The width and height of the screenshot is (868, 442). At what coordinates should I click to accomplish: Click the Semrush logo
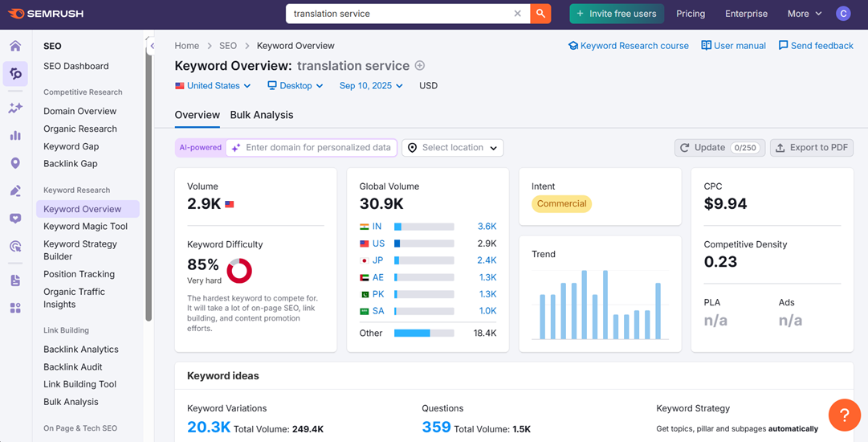[x=46, y=14]
